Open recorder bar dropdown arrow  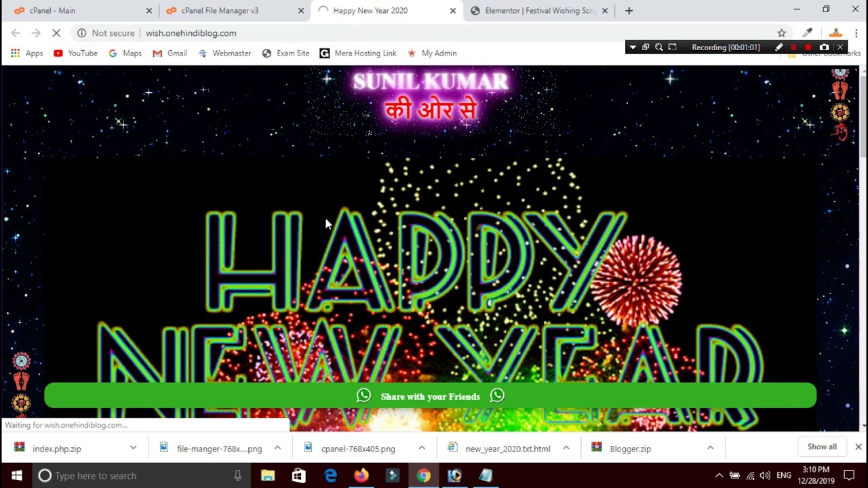pos(633,47)
